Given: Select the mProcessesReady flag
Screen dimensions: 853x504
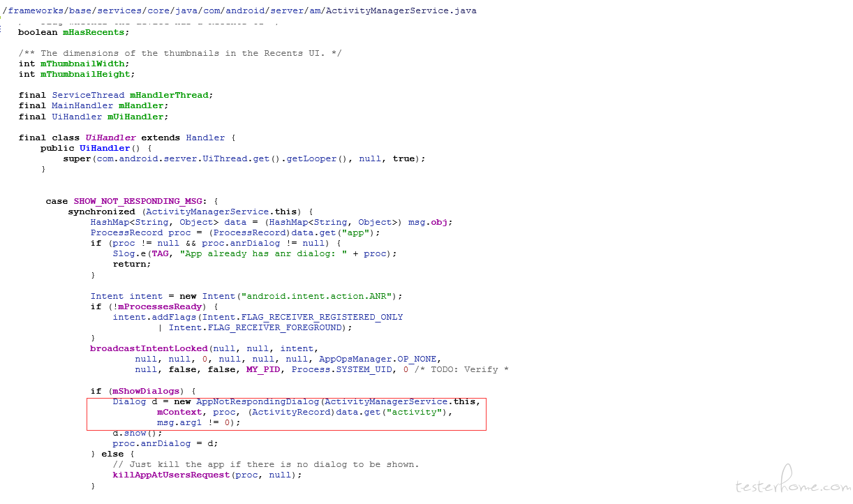Looking at the screenshot, I should (161, 306).
